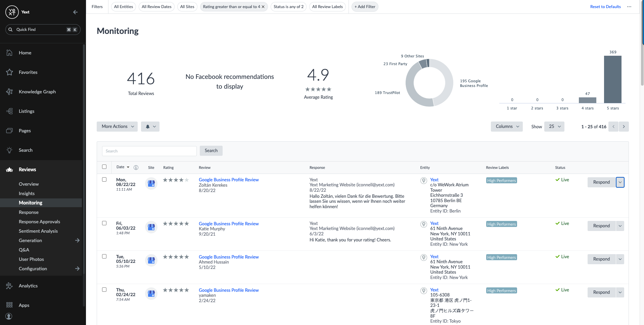The height and width of the screenshot is (325, 644).
Task: Click the Analytics sidebar icon
Action: coord(9,286)
